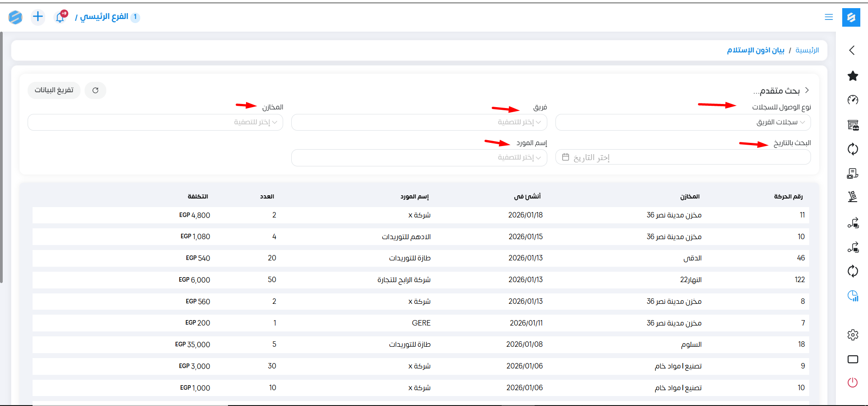Click the refresh icon beside تفريغ البيانات
This screenshot has height=406, width=868.
pyautogui.click(x=95, y=90)
